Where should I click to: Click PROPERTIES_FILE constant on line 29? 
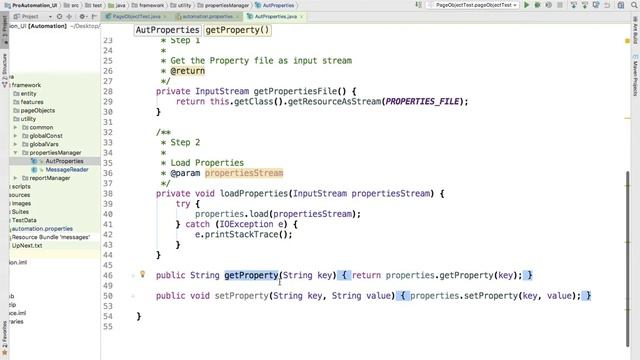pos(422,102)
